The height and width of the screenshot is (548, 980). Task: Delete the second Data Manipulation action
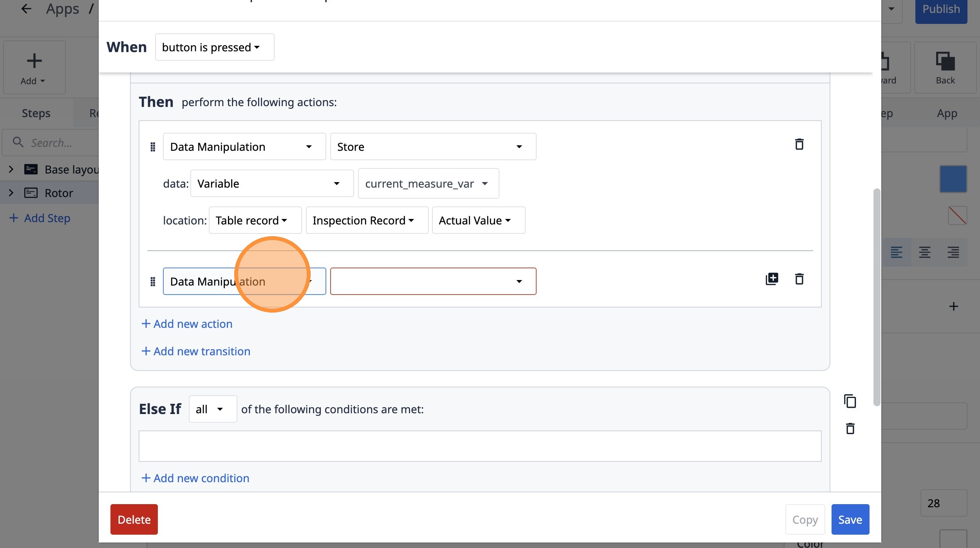click(x=799, y=279)
